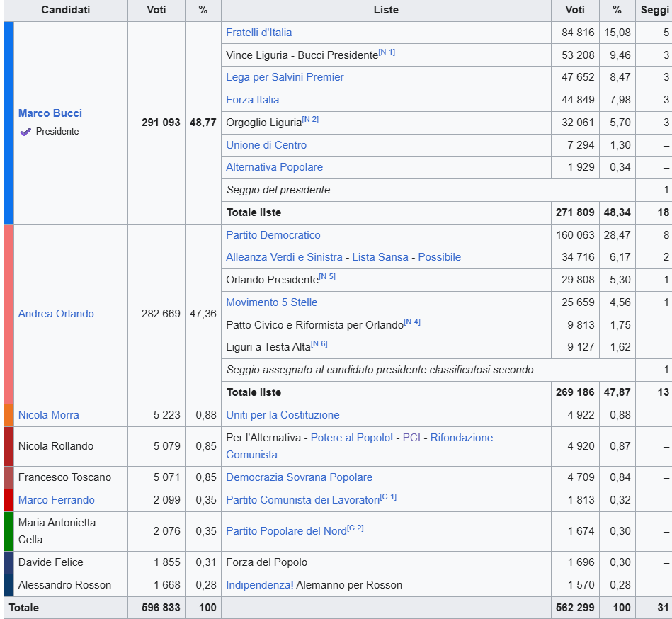Screen dimensions: 672x619
Task: Follow the Forza Italia list link
Action: [252, 100]
